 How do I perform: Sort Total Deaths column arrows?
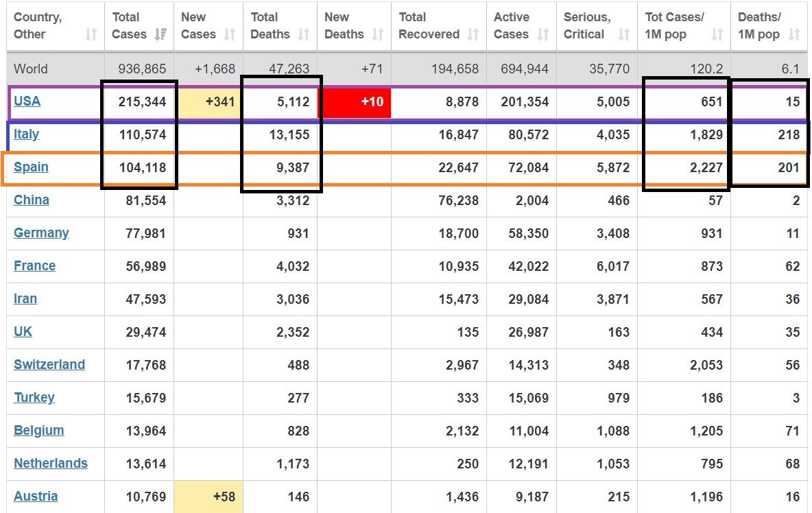click(303, 35)
